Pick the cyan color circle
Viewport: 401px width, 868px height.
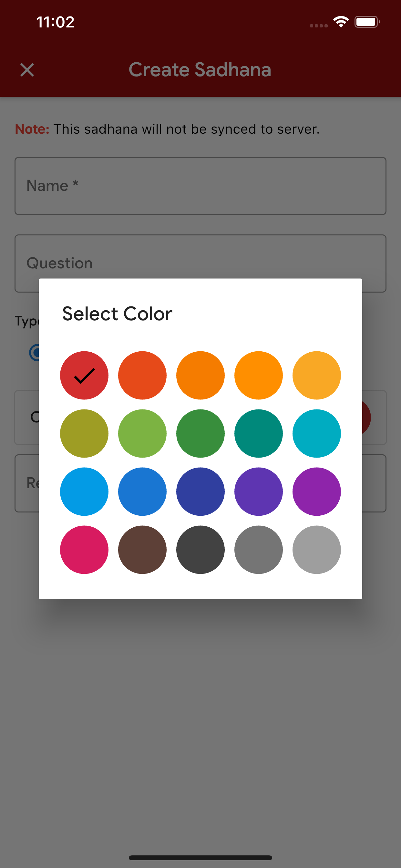(x=317, y=433)
